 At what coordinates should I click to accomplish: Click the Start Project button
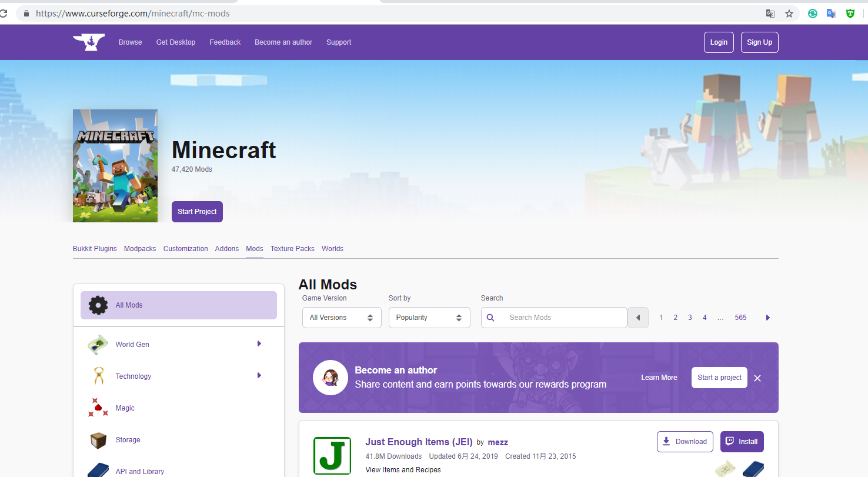click(x=197, y=212)
